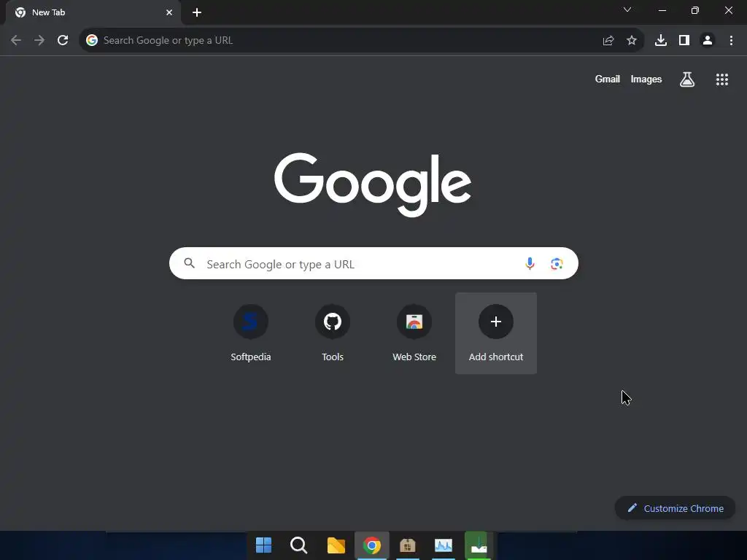Image resolution: width=747 pixels, height=560 pixels.
Task: Open the Web Store shortcut
Action: point(414,333)
